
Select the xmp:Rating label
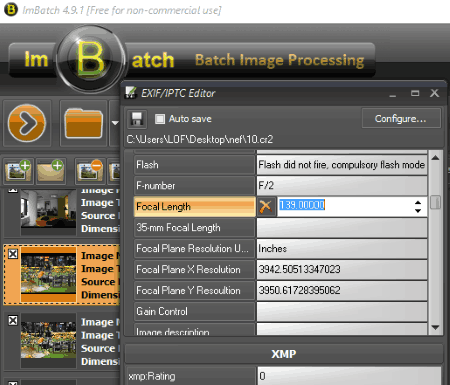click(190, 376)
